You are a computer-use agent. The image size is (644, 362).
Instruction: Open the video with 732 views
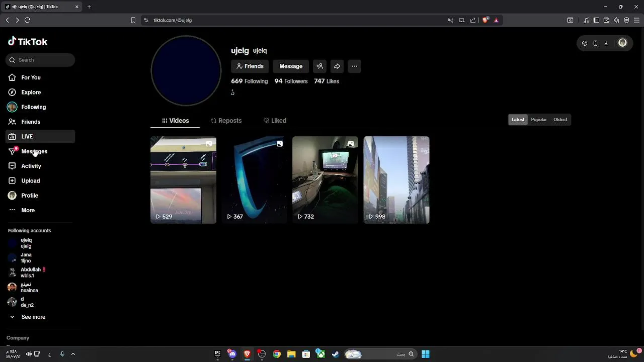325,180
